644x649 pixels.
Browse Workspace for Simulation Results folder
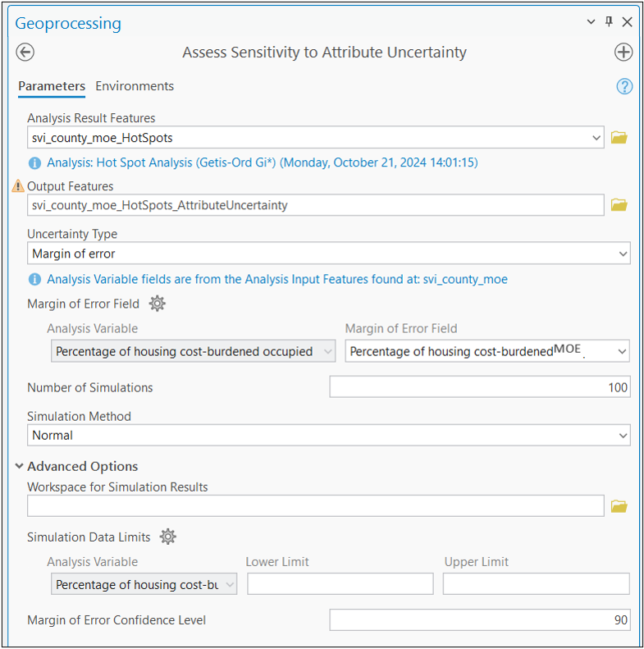619,505
